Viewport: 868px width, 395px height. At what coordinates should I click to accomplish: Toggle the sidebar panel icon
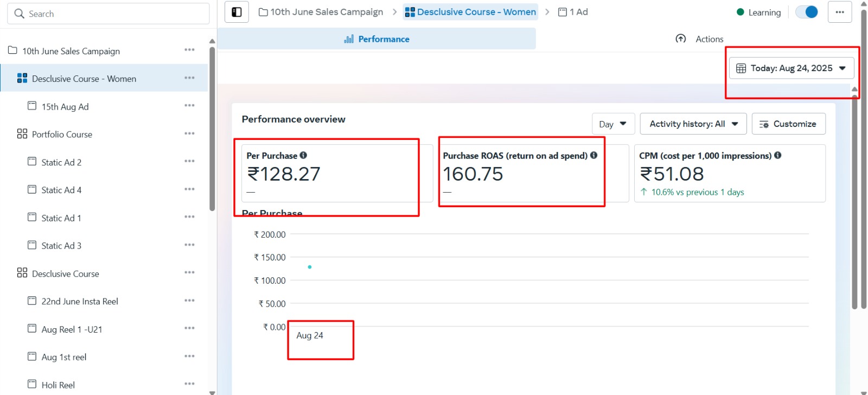click(237, 12)
